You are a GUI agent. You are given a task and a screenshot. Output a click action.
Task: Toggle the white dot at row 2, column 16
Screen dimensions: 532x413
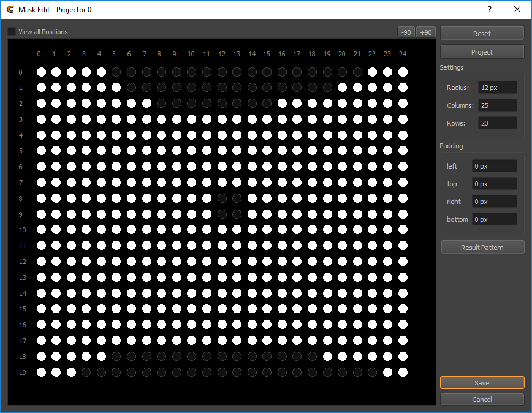[282, 104]
